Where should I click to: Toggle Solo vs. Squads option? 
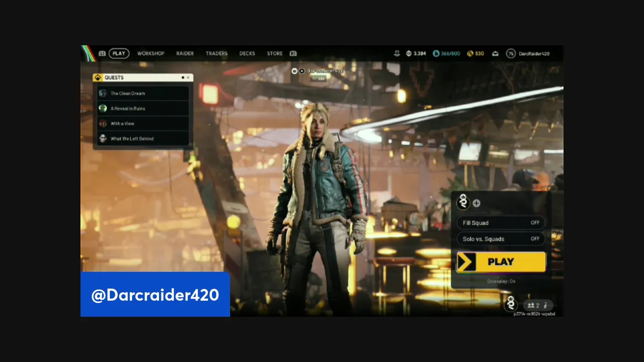pyautogui.click(x=501, y=239)
